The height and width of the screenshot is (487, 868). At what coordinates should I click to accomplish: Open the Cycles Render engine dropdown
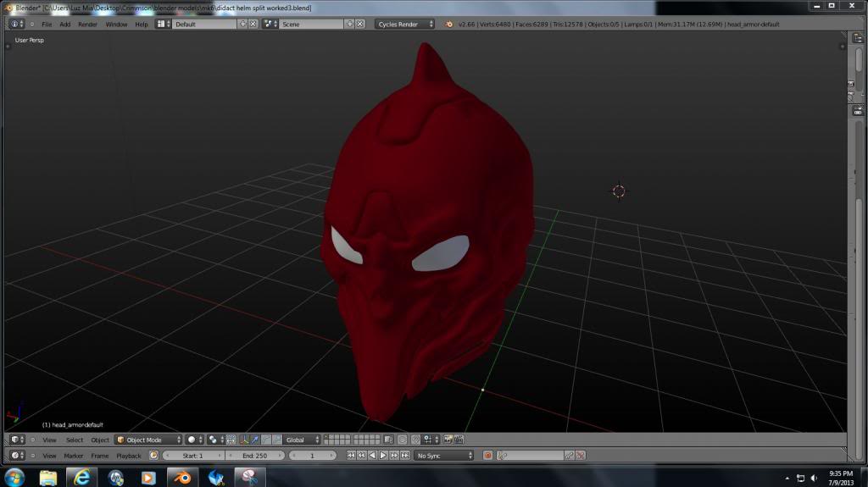pos(405,24)
